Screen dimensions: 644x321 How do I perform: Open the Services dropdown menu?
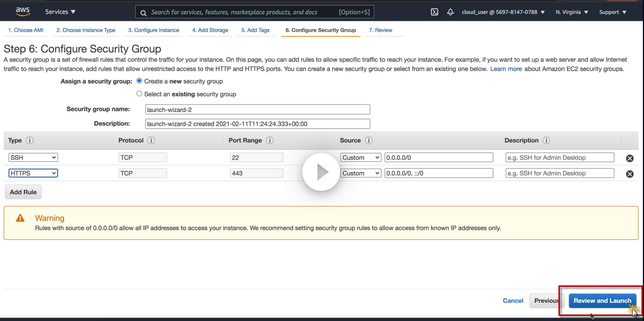click(x=60, y=12)
